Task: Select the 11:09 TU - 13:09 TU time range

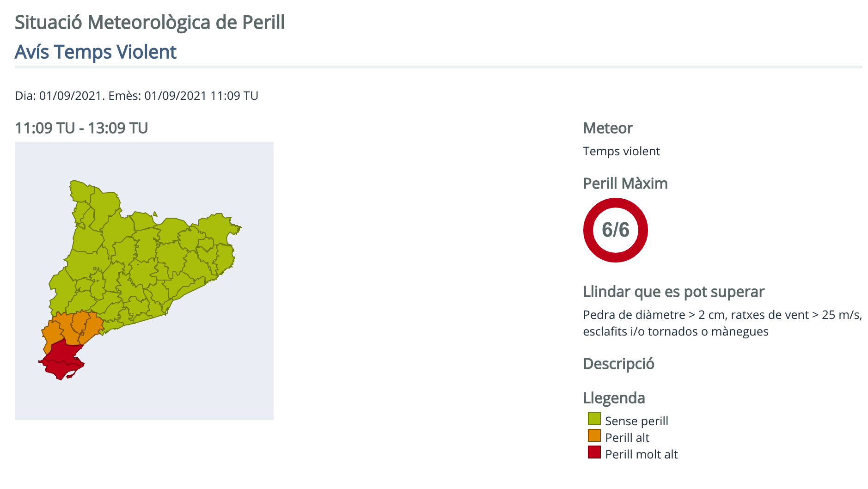Action: point(81,128)
